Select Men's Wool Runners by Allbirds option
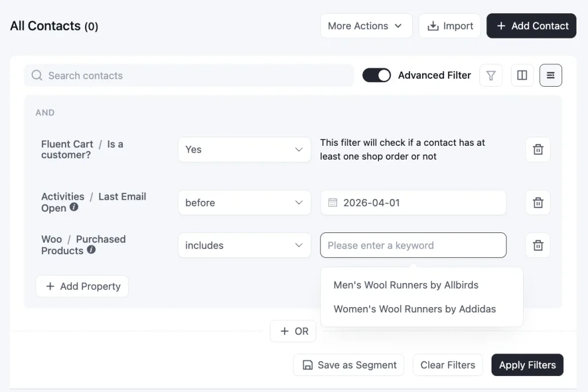The image size is (588, 392). point(406,285)
